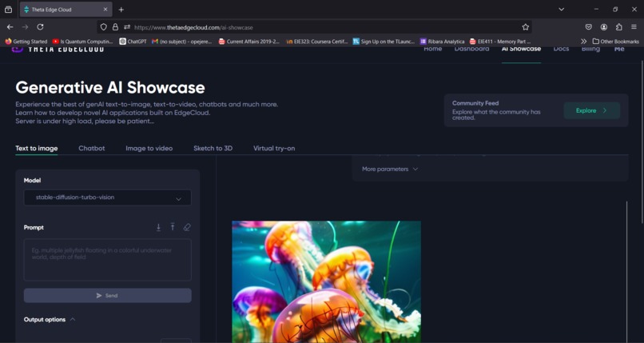The width and height of the screenshot is (644, 343).
Task: Open the Firefox account icon
Action: (x=604, y=27)
